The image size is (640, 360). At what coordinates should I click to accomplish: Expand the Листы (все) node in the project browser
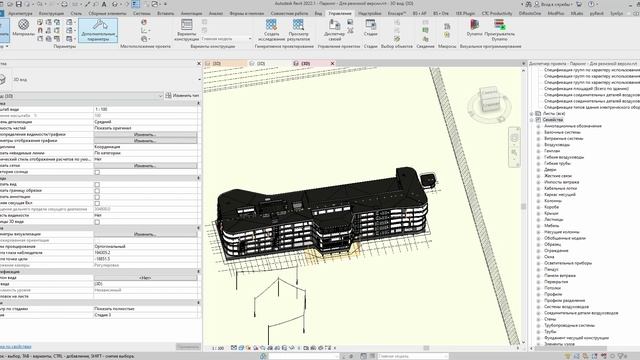[532, 113]
